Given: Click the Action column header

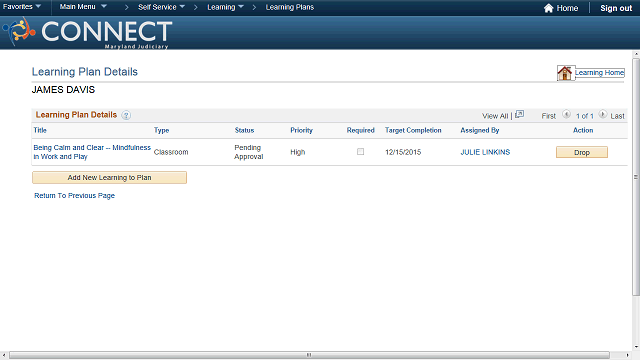Looking at the screenshot, I should pyautogui.click(x=583, y=130).
